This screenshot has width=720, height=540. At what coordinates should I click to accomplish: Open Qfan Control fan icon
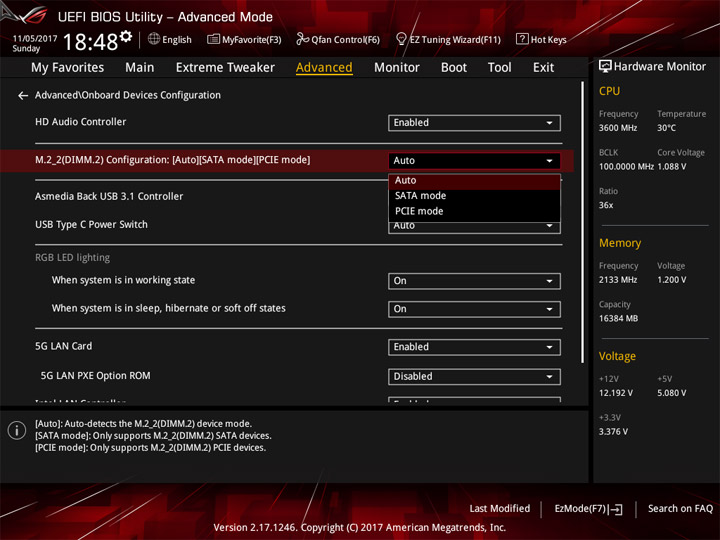point(302,39)
